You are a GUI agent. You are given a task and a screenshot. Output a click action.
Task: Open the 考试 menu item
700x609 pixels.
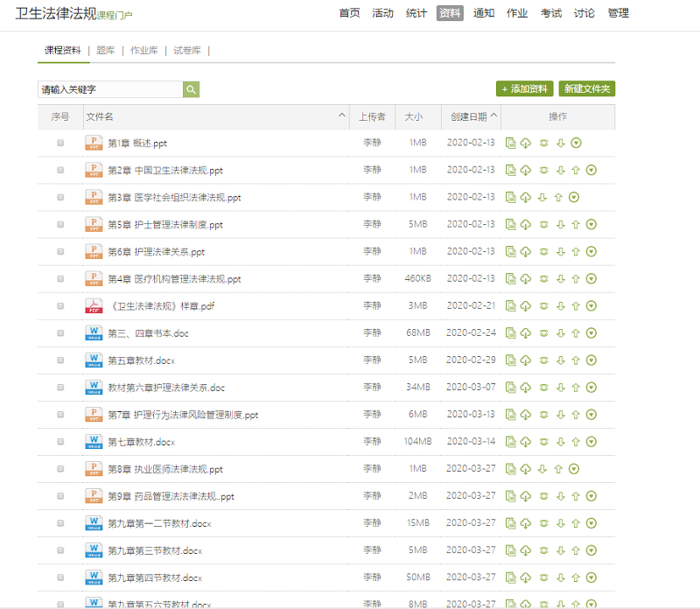[550, 14]
